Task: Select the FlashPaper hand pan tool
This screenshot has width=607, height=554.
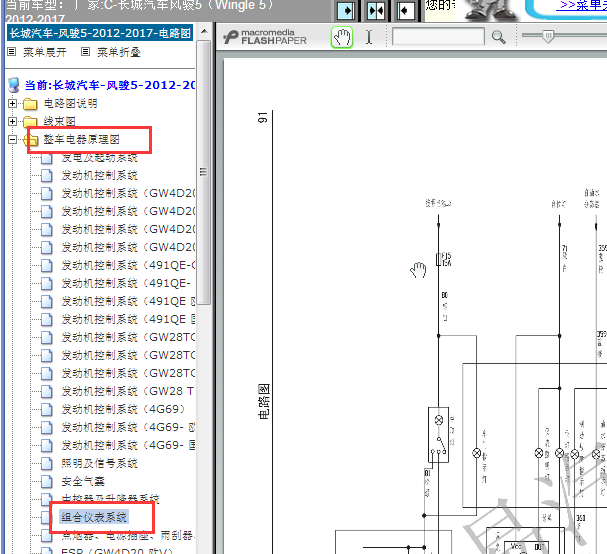Action: click(x=342, y=38)
